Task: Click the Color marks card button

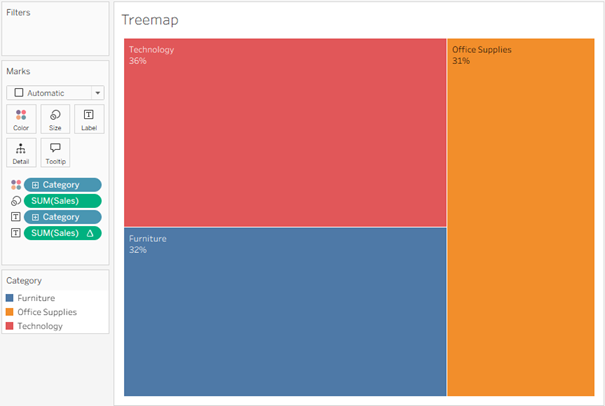Action: pyautogui.click(x=21, y=119)
